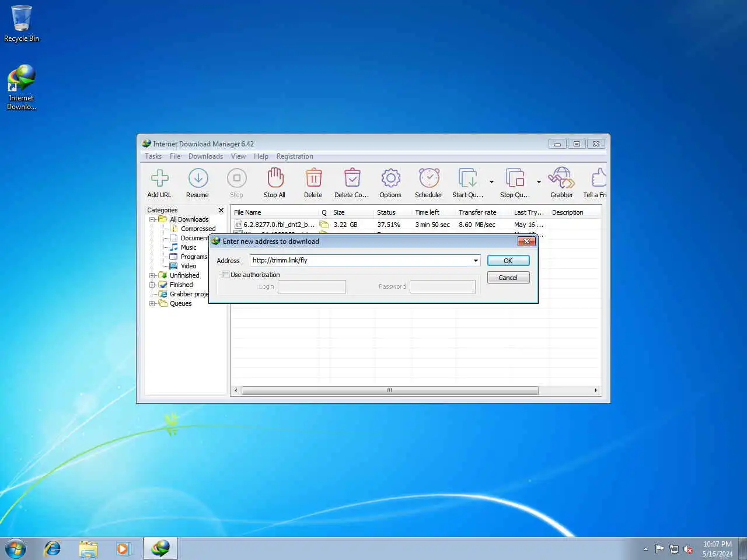Sort by Time left column header

click(x=434, y=212)
